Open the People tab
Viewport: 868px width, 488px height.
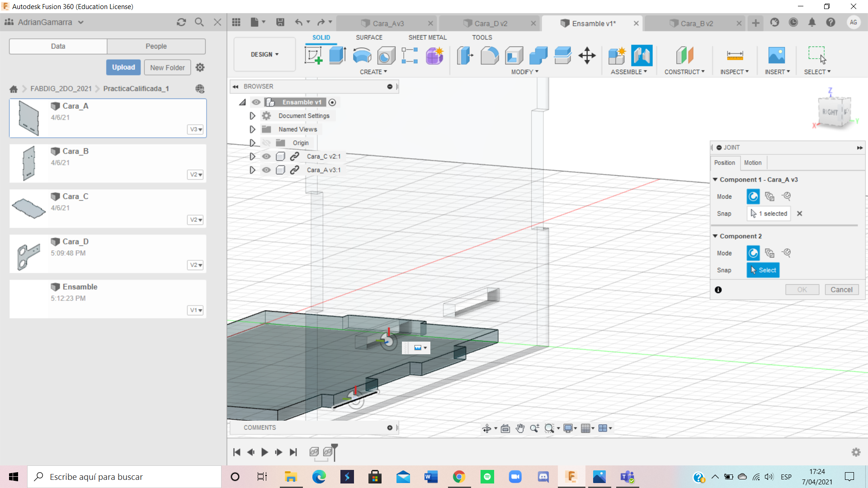pos(156,46)
